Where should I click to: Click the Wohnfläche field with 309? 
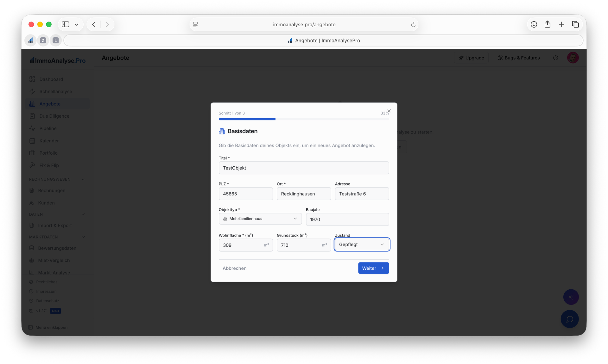click(246, 245)
